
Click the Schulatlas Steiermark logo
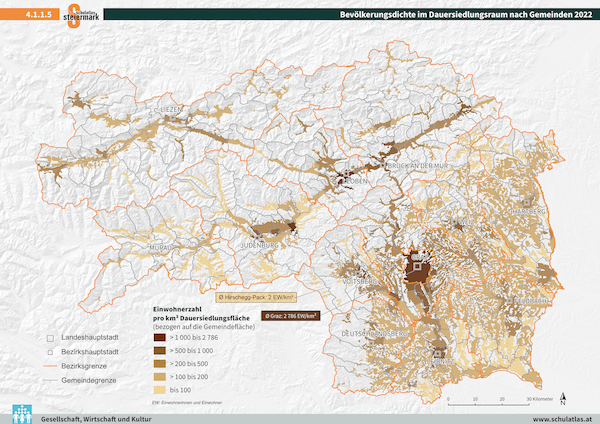[x=81, y=15]
